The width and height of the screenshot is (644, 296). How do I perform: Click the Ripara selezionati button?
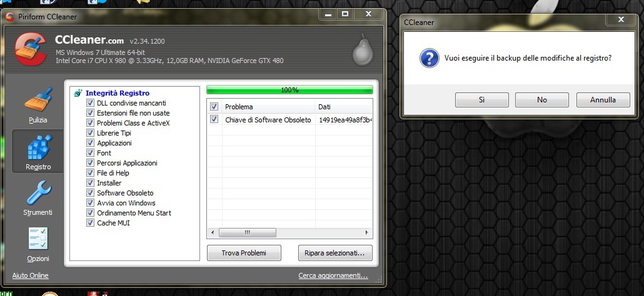click(335, 253)
